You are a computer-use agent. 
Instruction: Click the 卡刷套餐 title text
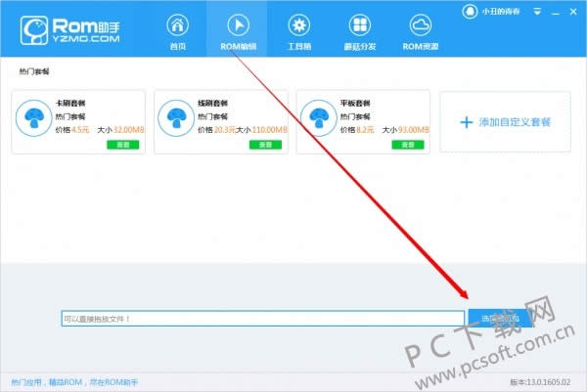pyautogui.click(x=70, y=104)
